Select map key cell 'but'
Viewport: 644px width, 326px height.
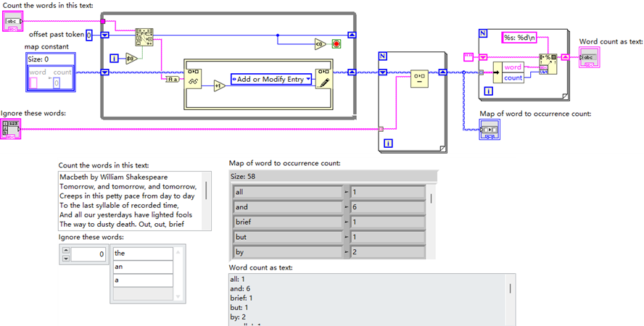(x=287, y=237)
